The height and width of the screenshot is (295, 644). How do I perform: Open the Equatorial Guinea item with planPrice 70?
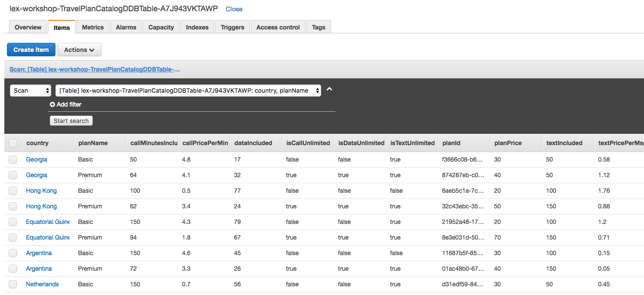48,237
